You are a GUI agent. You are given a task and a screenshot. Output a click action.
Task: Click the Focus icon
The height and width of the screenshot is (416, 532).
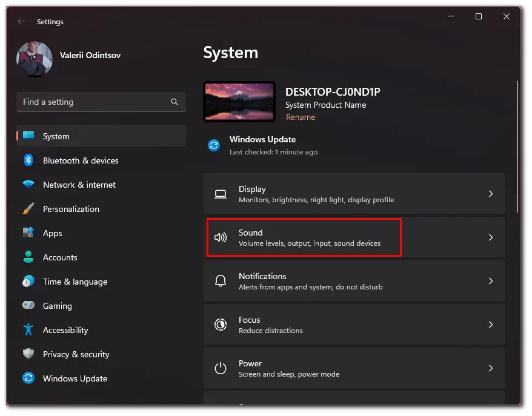[221, 325]
